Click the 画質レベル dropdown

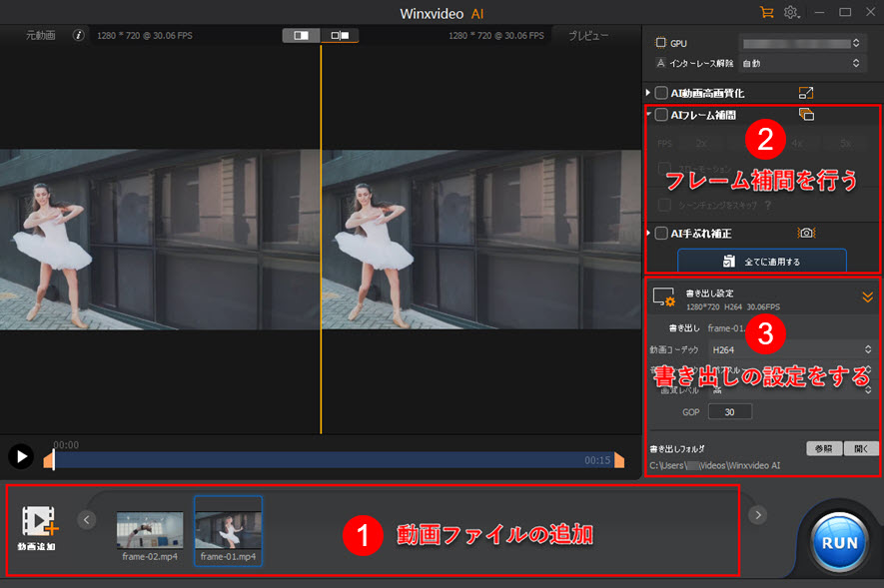[791, 389]
